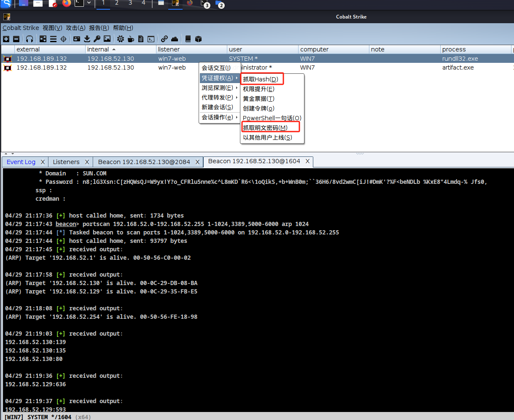Screen dimensions: 514x420
Task: Click the beacon icon of the artifact.exe row
Action: pos(7,67)
